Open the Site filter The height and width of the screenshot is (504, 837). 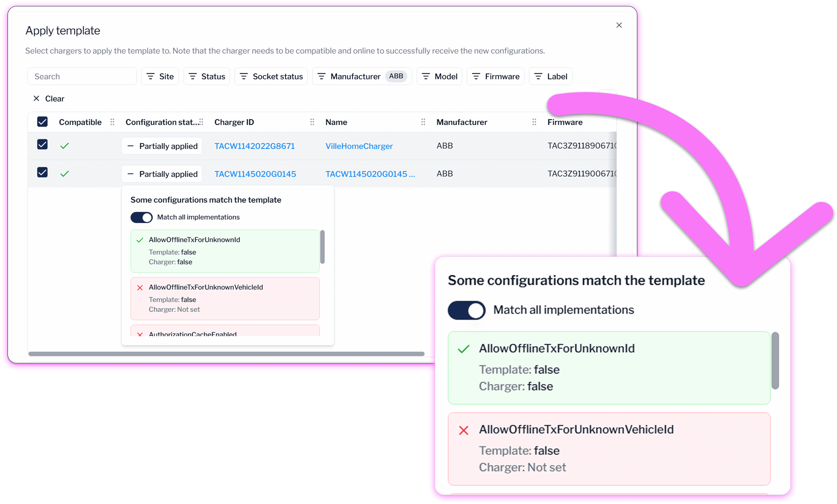coord(160,76)
